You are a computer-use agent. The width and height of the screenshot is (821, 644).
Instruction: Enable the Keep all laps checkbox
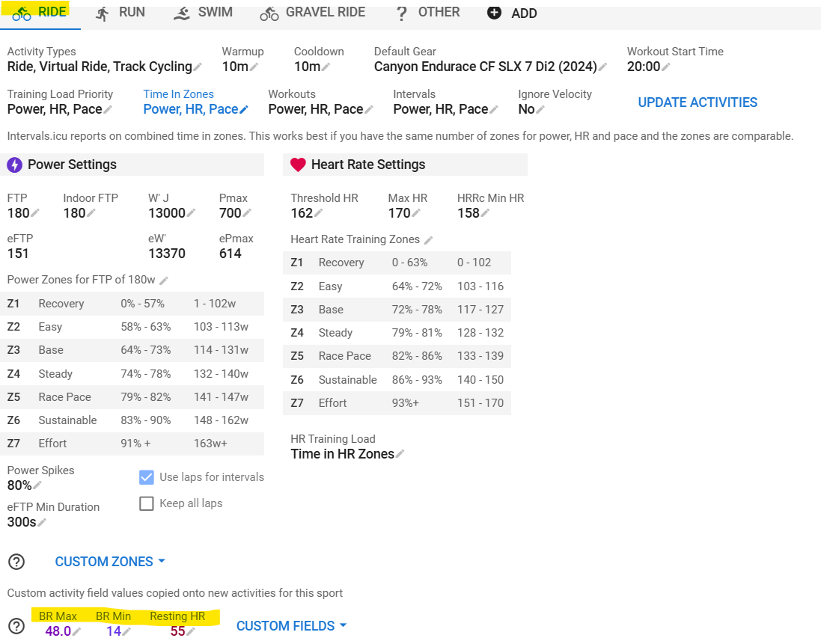tap(147, 503)
